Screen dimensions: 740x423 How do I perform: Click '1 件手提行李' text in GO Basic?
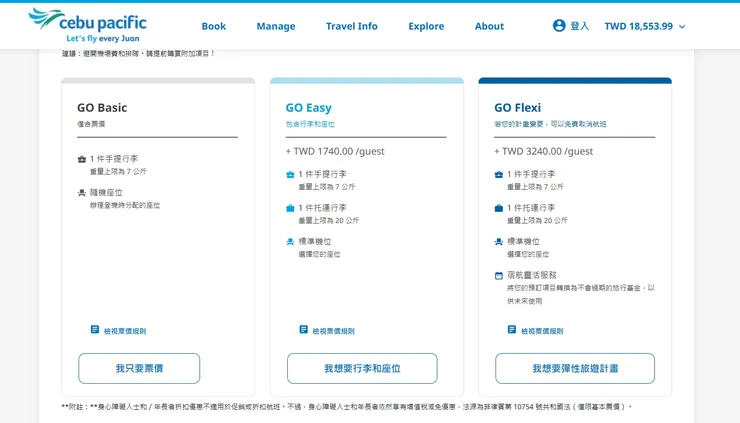pos(114,159)
